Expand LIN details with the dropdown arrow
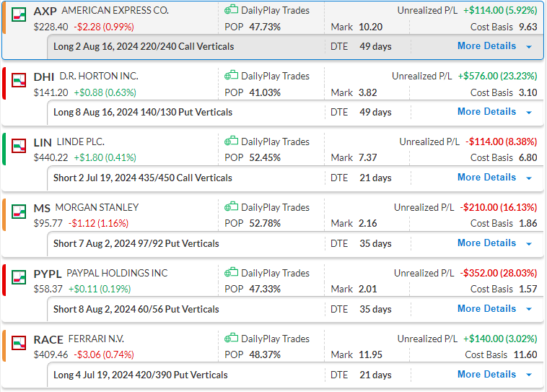Viewport: 547px width, 392px height. [x=529, y=178]
